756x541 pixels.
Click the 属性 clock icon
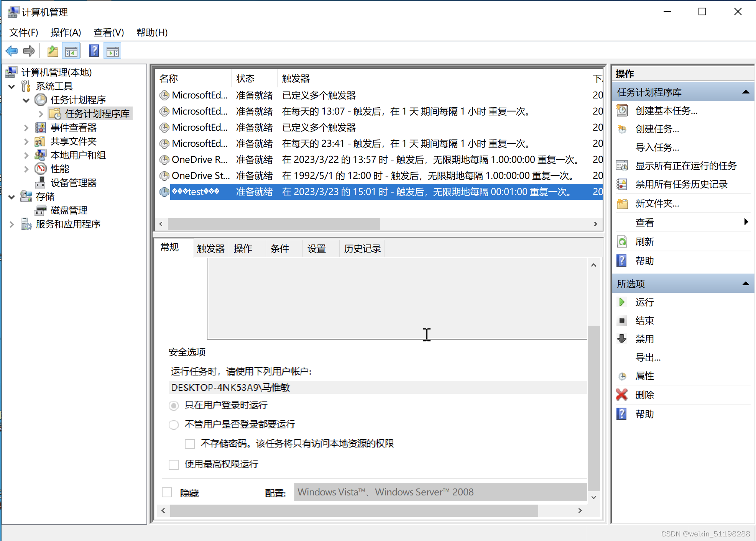[x=622, y=376]
